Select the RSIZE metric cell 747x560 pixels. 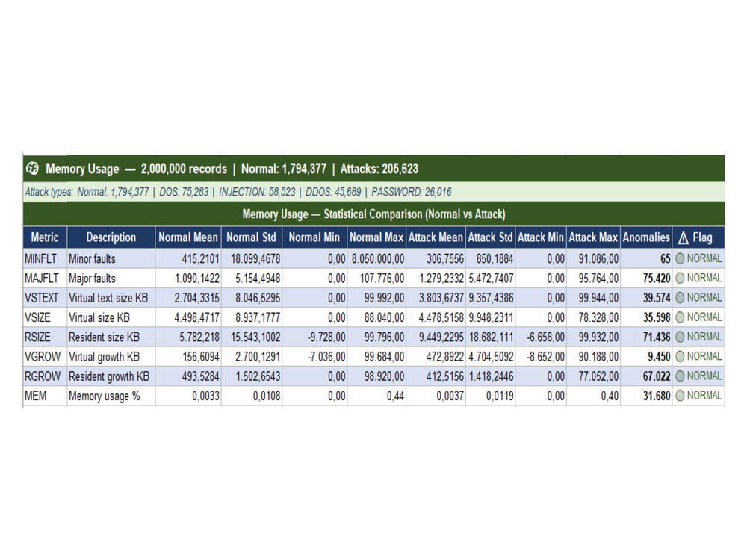[45, 337]
